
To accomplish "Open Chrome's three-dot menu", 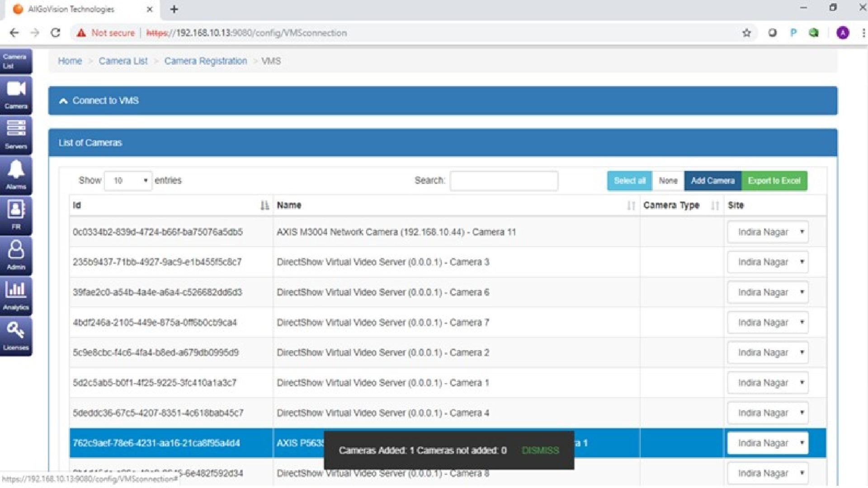I will (863, 33).
